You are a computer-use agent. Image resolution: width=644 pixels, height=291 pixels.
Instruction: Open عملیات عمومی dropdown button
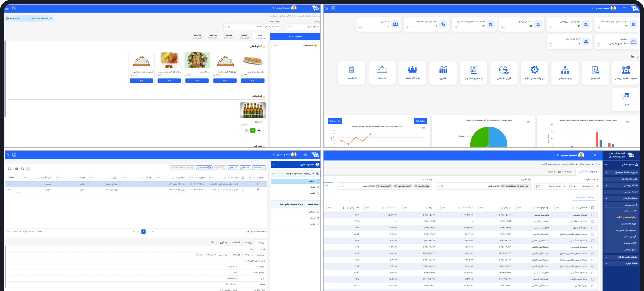tap(584, 197)
